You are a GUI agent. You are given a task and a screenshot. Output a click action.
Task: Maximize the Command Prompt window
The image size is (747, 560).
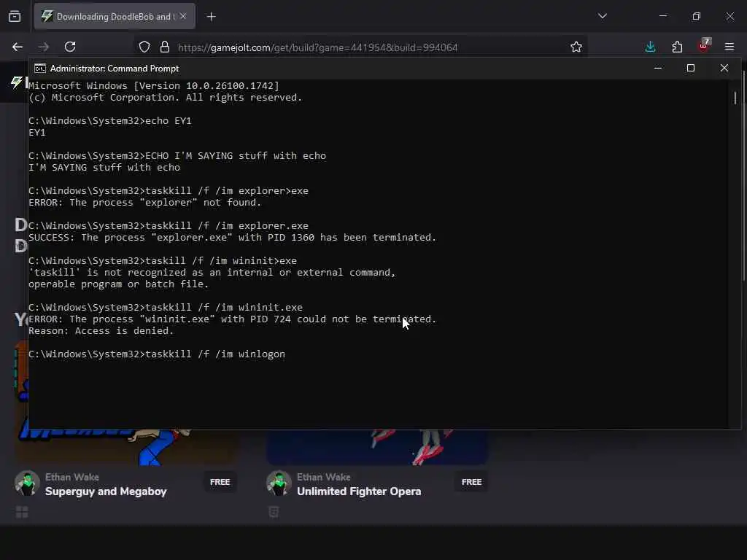click(691, 68)
